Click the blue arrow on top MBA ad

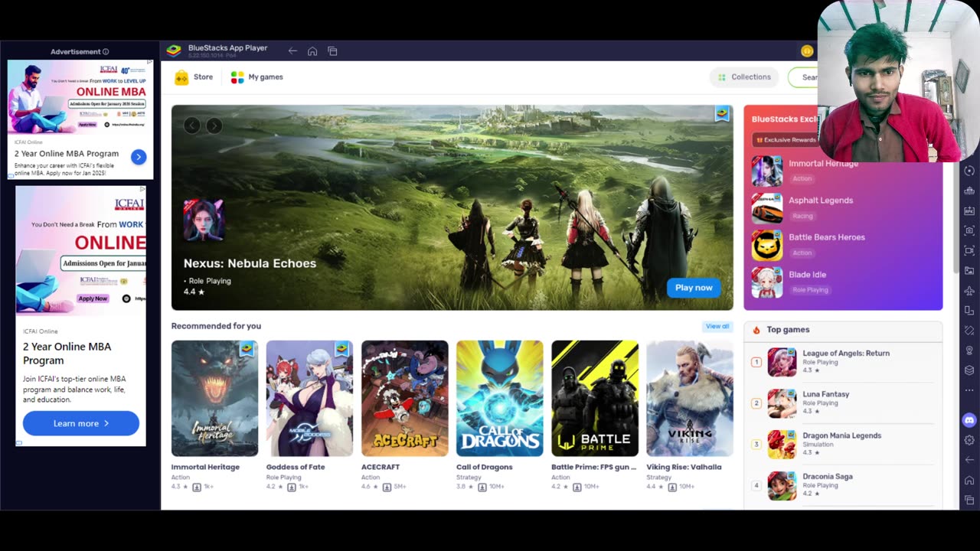click(x=138, y=157)
